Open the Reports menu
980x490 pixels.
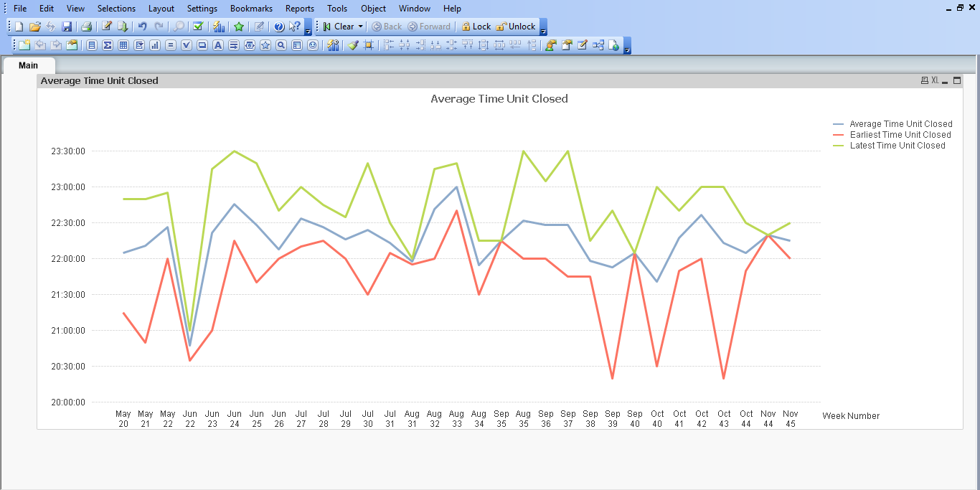300,9
